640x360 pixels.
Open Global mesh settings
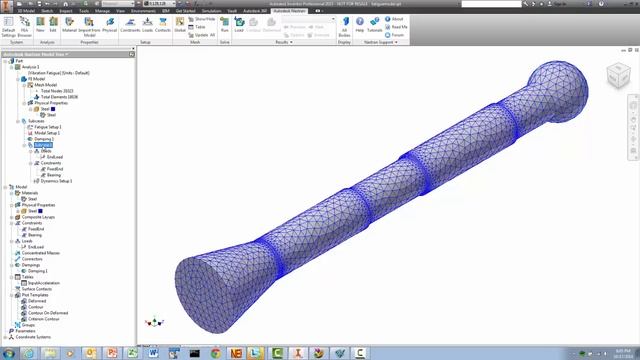click(x=180, y=25)
